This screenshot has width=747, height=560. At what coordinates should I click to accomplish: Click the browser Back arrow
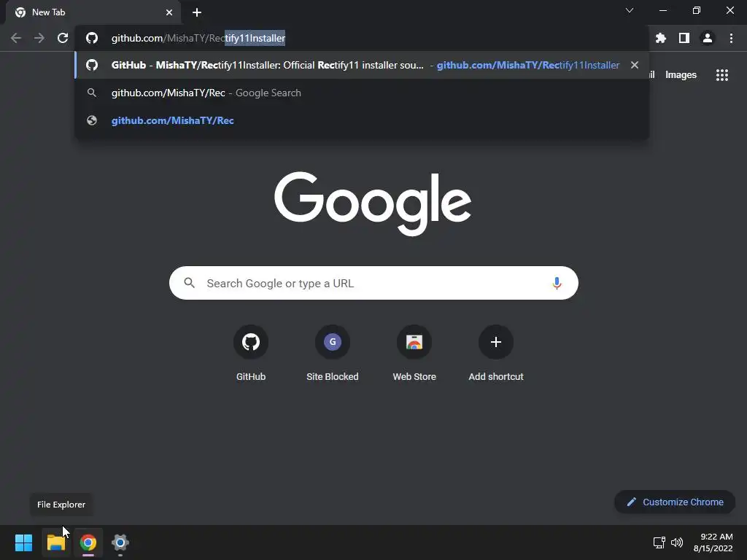16,38
